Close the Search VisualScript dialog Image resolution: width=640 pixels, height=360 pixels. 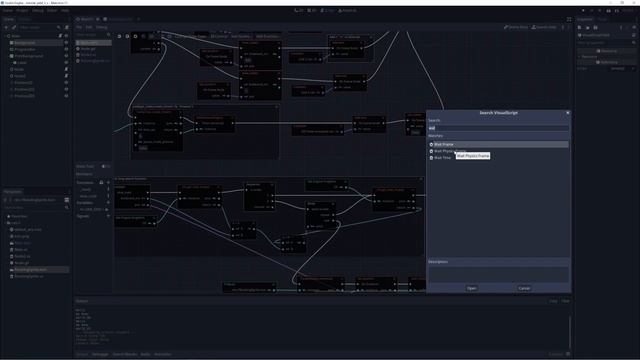[567, 113]
